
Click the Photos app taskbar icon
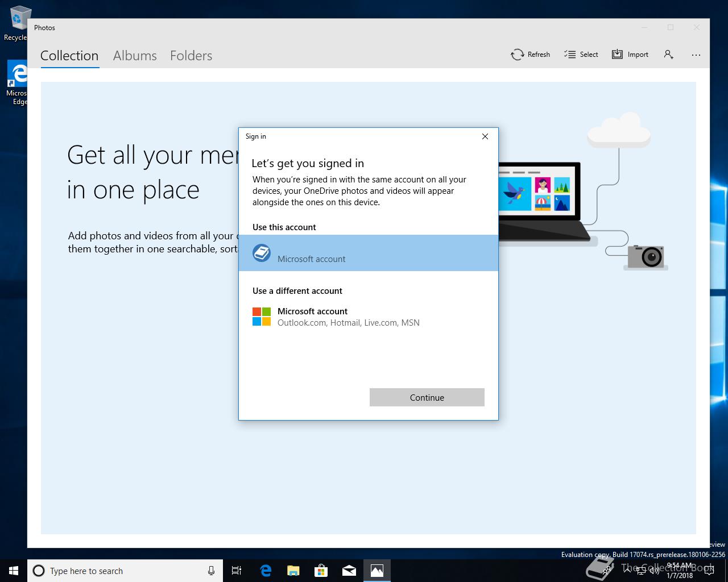[377, 571]
